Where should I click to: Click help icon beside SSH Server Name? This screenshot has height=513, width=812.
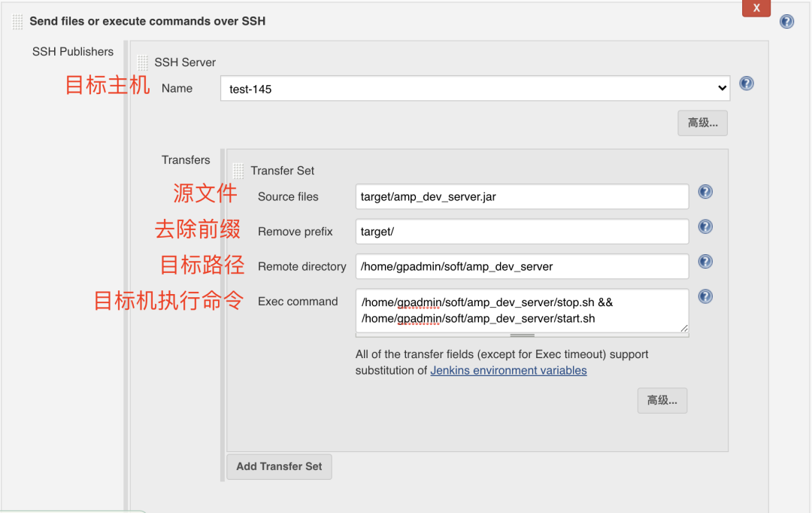746,83
